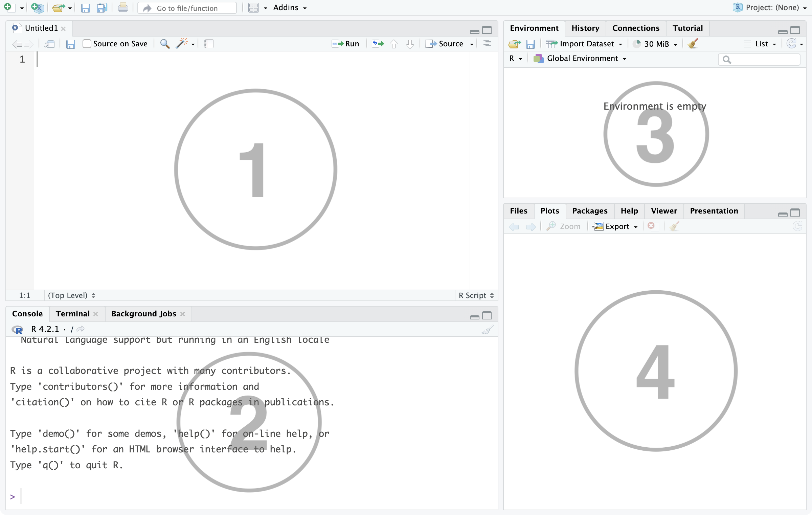812x515 pixels.
Task: Click the Go to file/function input field
Action: click(190, 7)
